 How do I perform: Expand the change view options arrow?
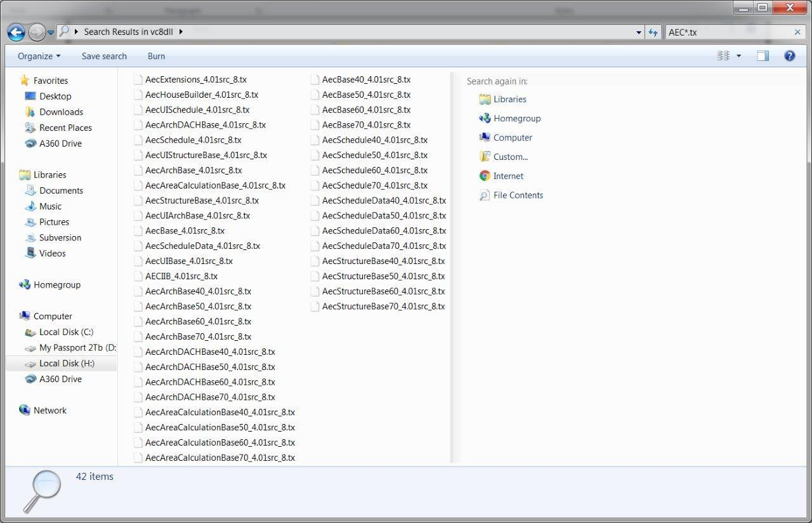coord(738,56)
